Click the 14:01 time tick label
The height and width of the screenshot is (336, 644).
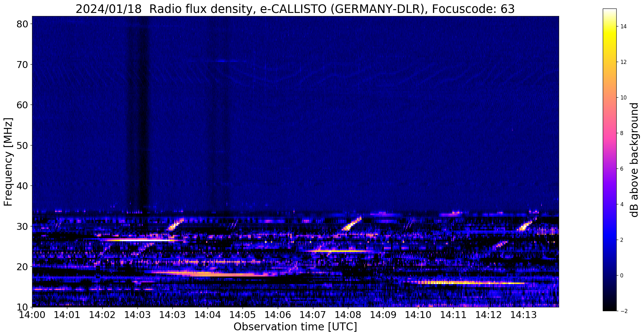[x=67, y=315]
